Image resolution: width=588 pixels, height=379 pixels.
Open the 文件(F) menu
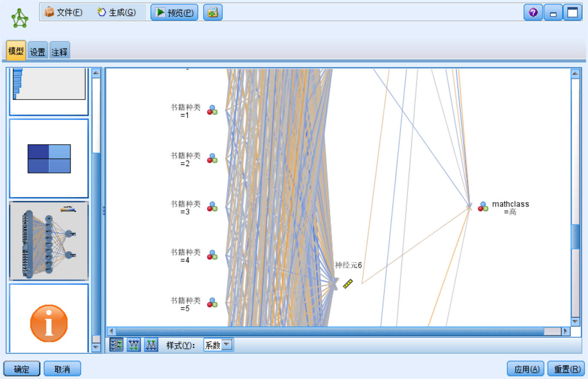coord(63,12)
